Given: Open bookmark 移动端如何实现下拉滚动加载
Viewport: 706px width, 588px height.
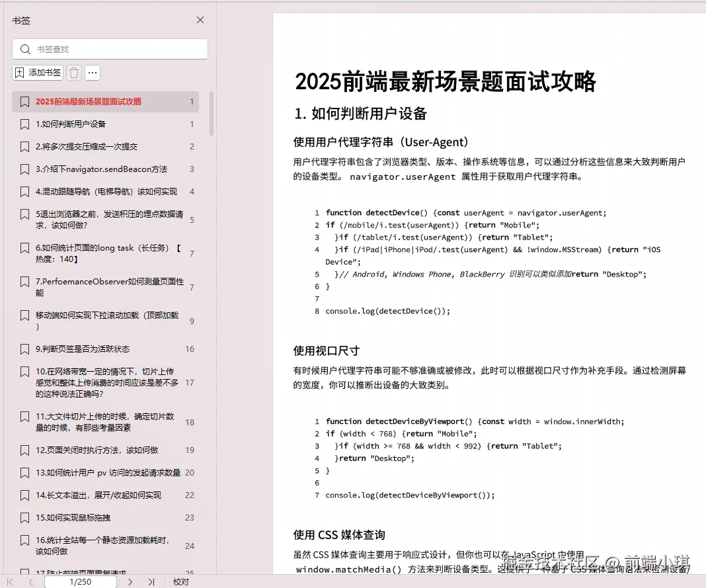Looking at the screenshot, I should pos(105,321).
